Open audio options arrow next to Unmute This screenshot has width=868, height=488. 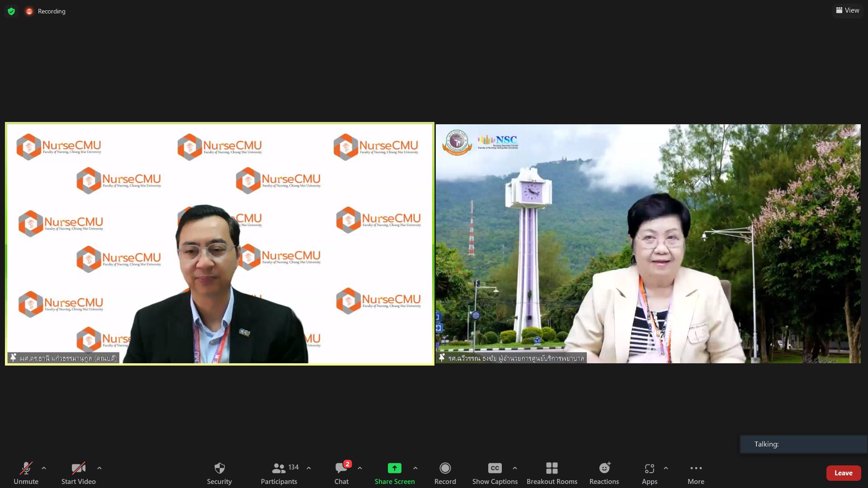44,468
